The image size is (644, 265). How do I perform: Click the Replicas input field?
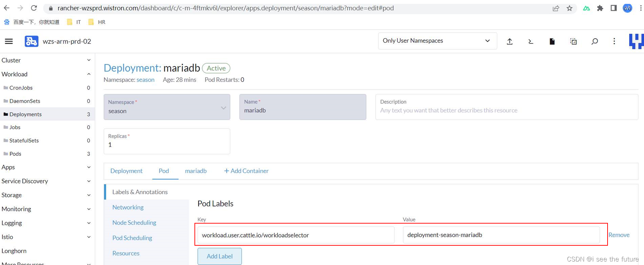click(167, 141)
